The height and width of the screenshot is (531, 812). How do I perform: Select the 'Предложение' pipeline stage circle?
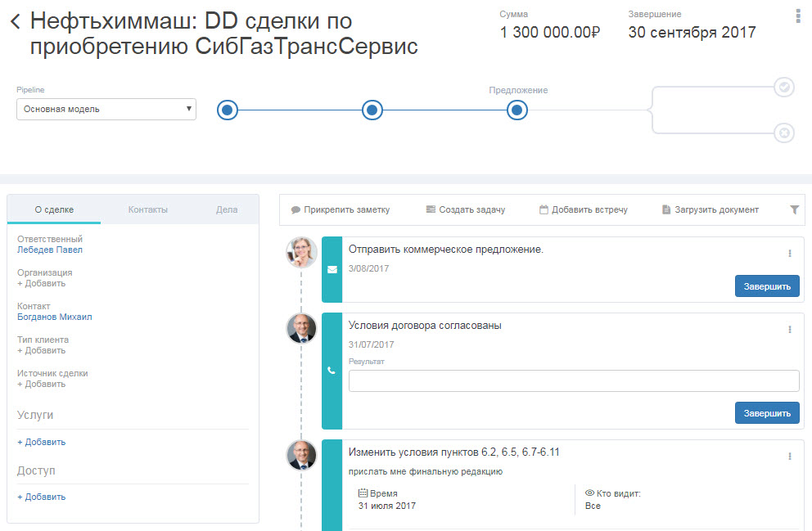517,110
